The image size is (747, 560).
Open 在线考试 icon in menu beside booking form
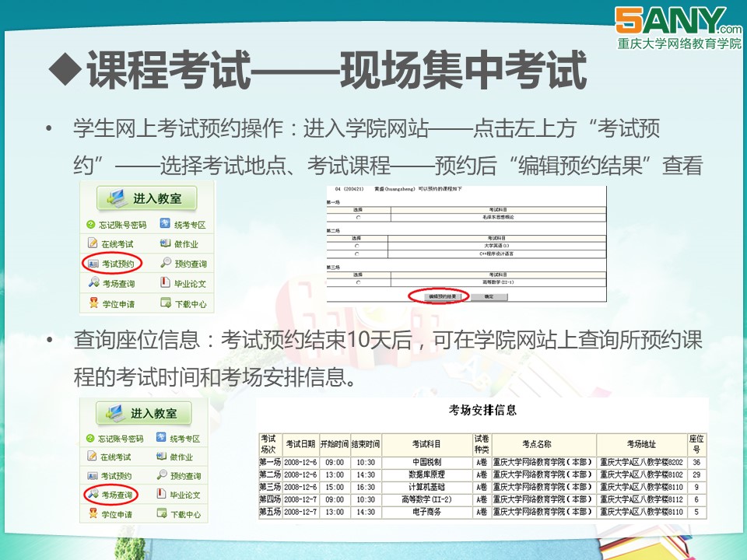click(93, 244)
